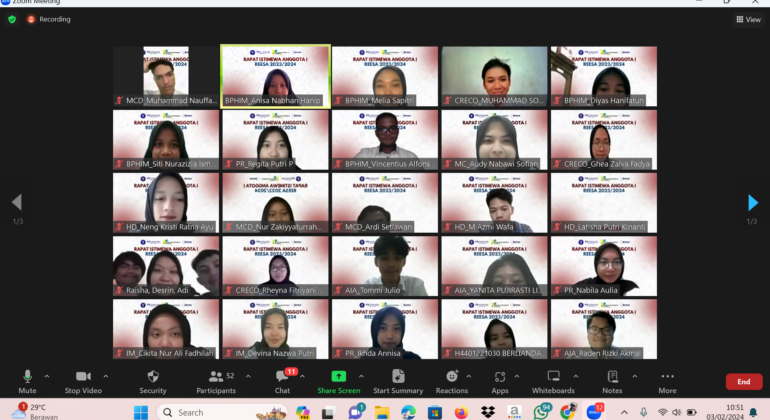Open Microsoft Edge from the taskbar
Viewport: 770px width, 420px height.
coord(408,413)
